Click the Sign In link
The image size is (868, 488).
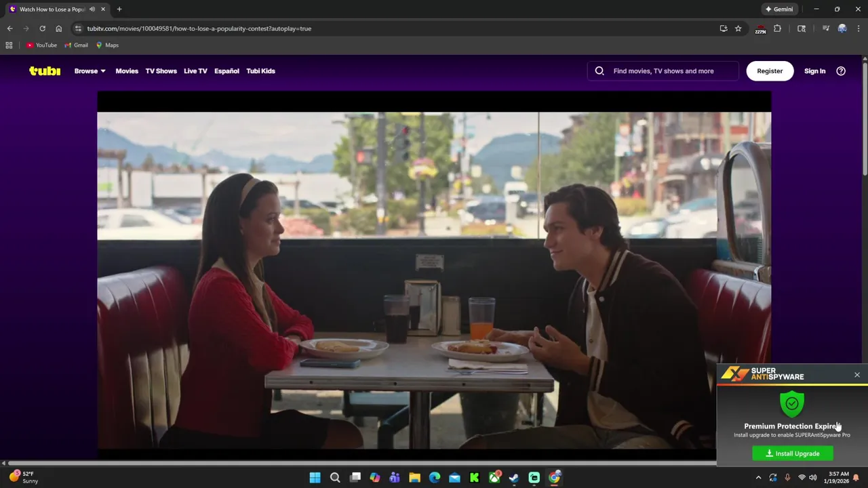(x=814, y=70)
